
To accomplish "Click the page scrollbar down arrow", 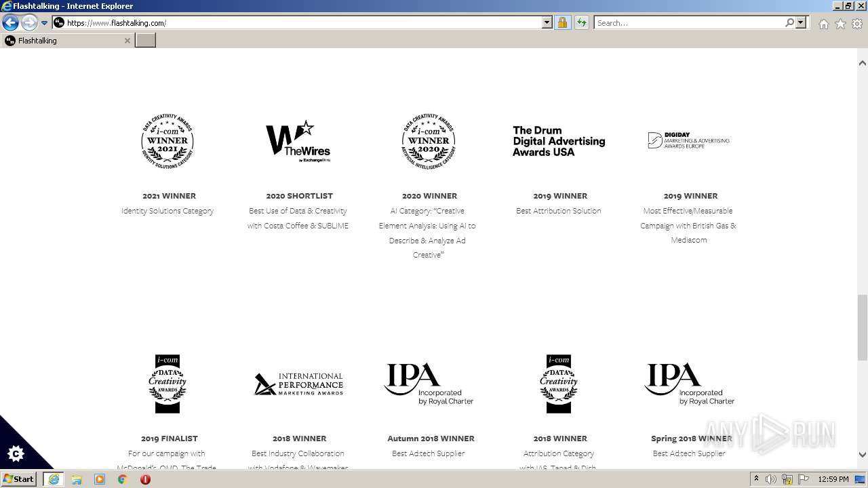I will pos(862,455).
